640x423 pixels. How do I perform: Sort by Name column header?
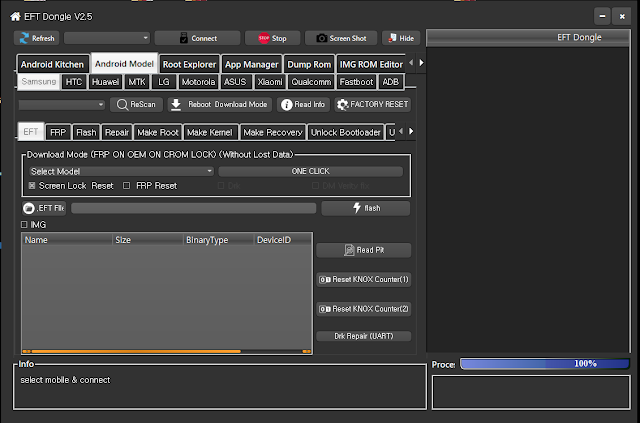tap(67, 240)
